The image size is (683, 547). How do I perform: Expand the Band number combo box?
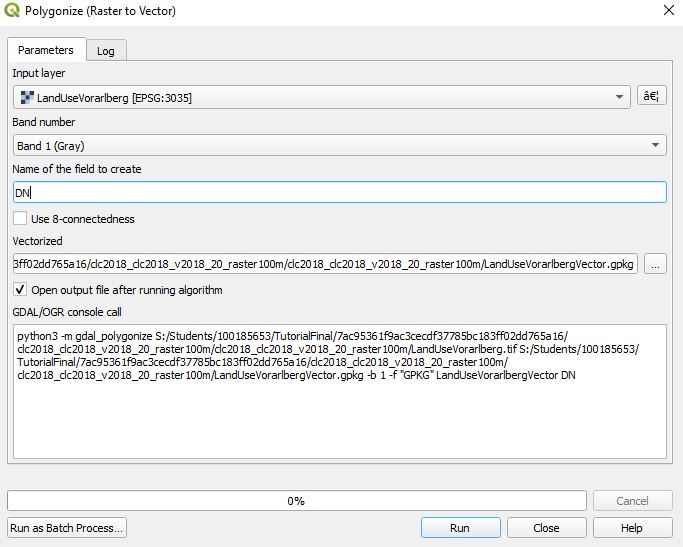point(656,146)
